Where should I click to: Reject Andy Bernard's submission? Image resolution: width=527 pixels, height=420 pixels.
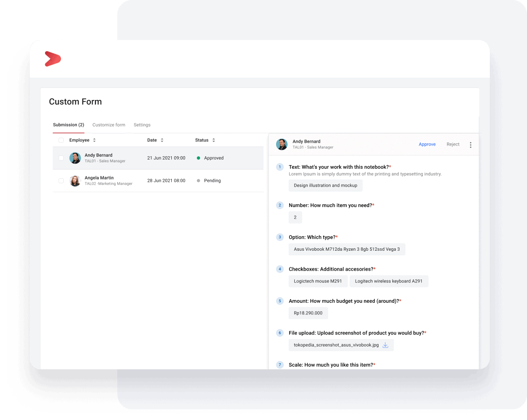click(x=453, y=144)
